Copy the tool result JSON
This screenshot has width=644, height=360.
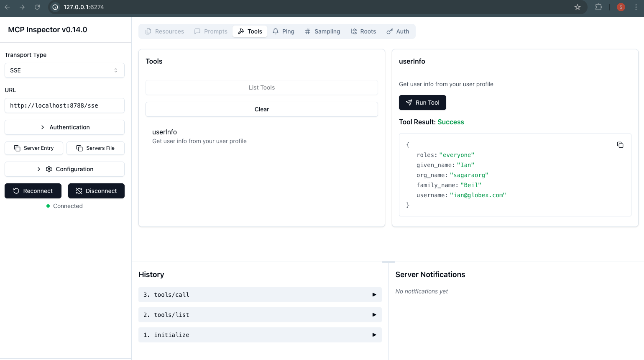click(620, 145)
